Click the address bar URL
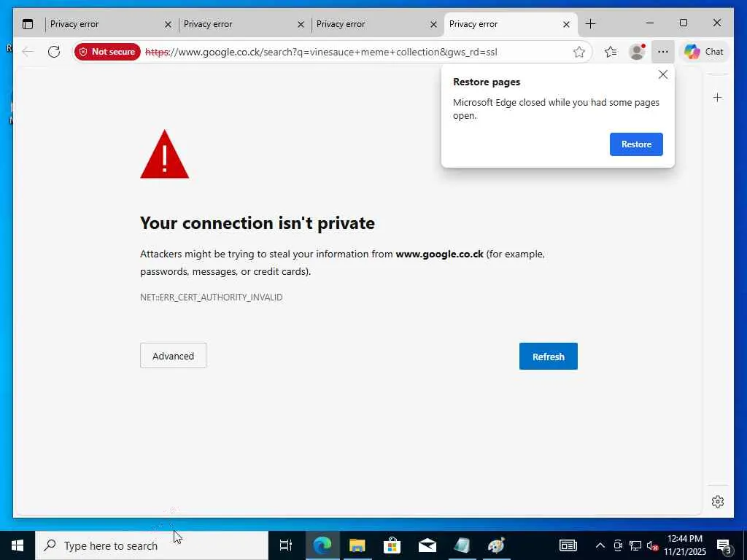 click(x=321, y=52)
